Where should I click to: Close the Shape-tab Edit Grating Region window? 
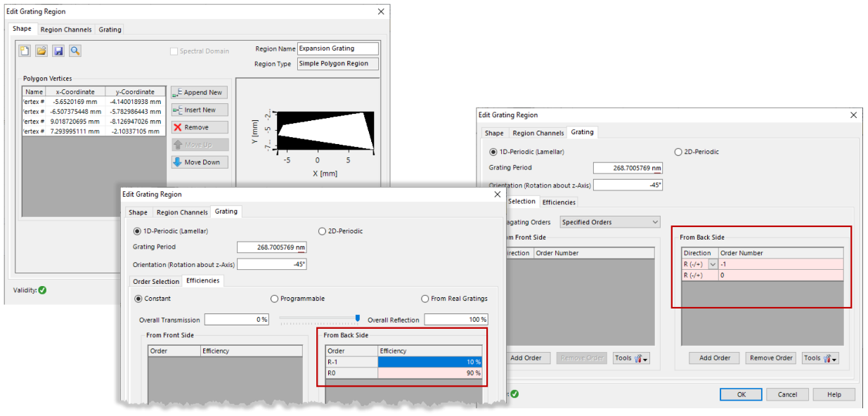click(382, 12)
